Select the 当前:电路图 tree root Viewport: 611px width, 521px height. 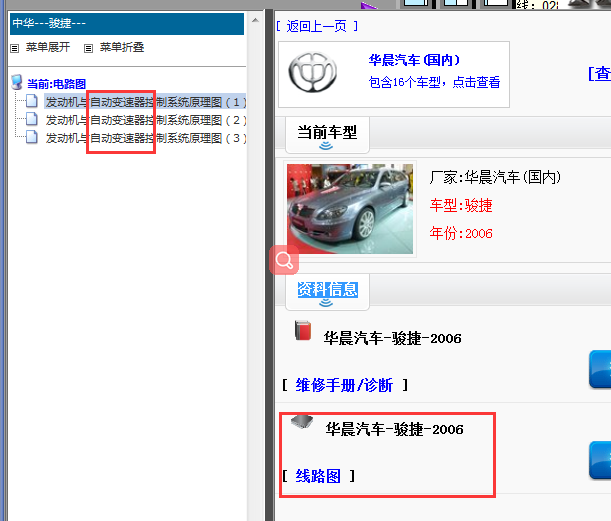coord(57,84)
